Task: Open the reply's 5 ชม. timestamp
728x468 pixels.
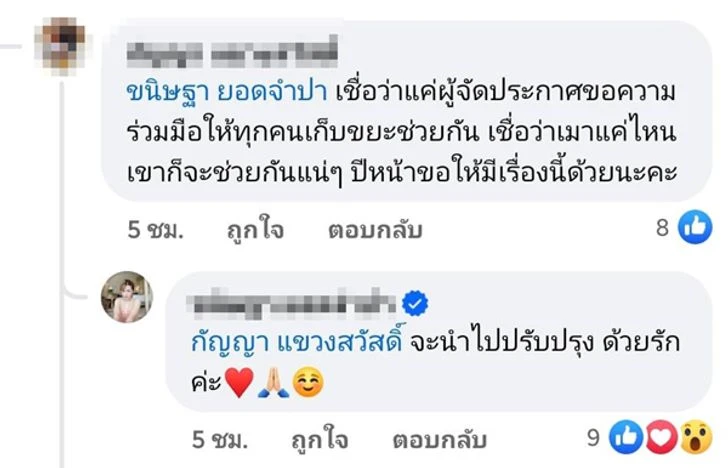Action: pos(214,439)
